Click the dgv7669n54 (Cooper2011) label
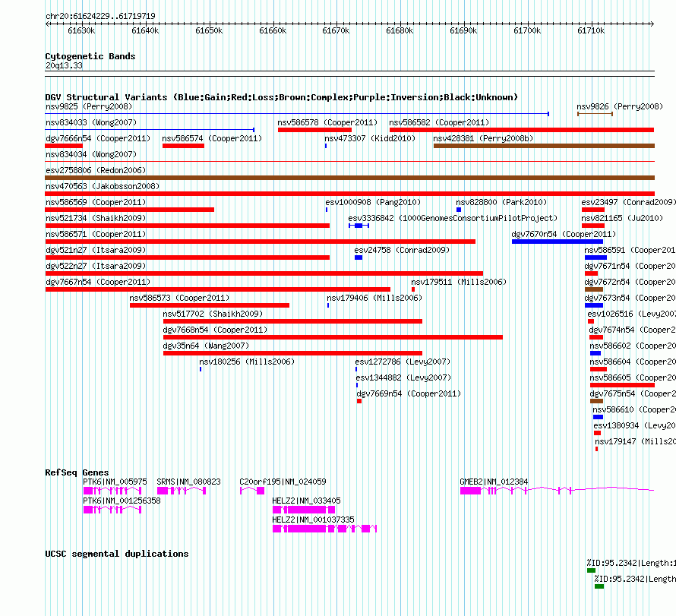676x616 pixels. pyautogui.click(x=409, y=393)
